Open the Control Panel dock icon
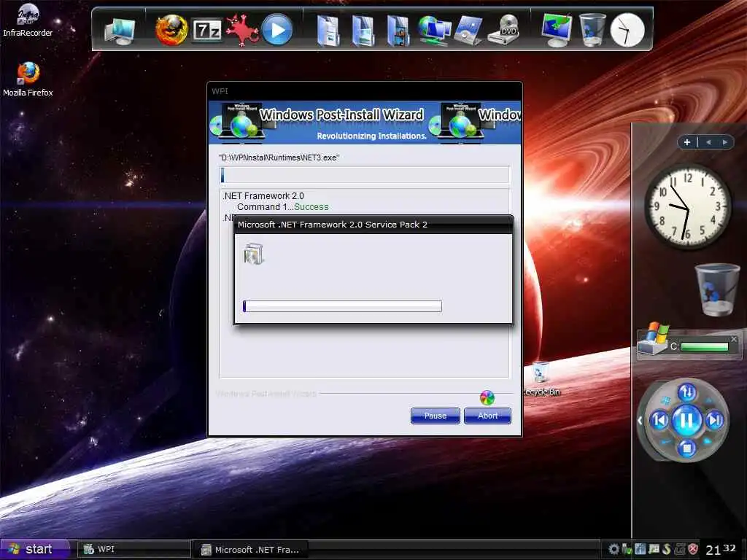The height and width of the screenshot is (560, 747). point(469,31)
